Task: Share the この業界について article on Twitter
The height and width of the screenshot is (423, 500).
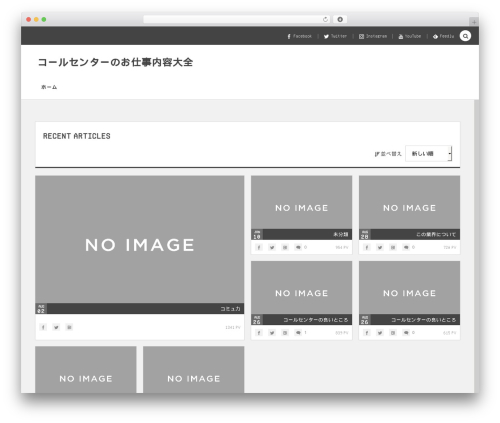Action: point(380,247)
